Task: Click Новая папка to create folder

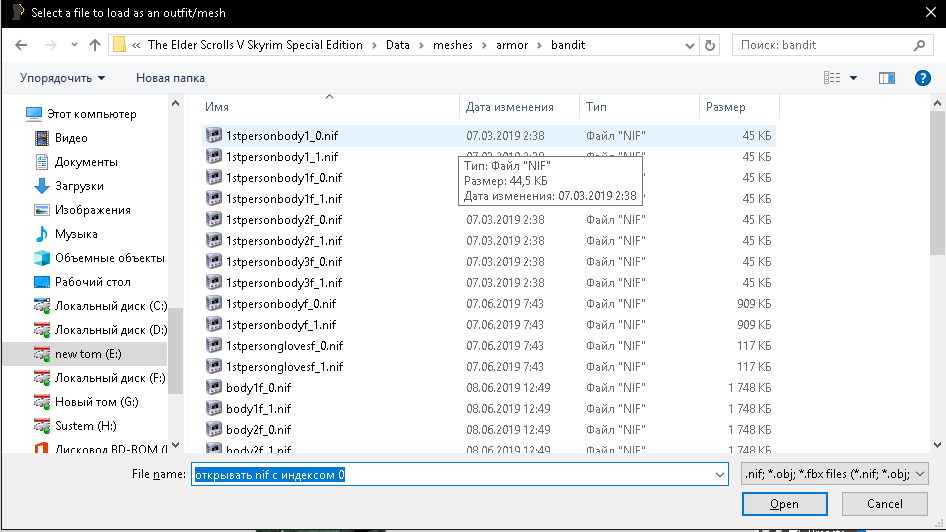Action: click(x=170, y=78)
